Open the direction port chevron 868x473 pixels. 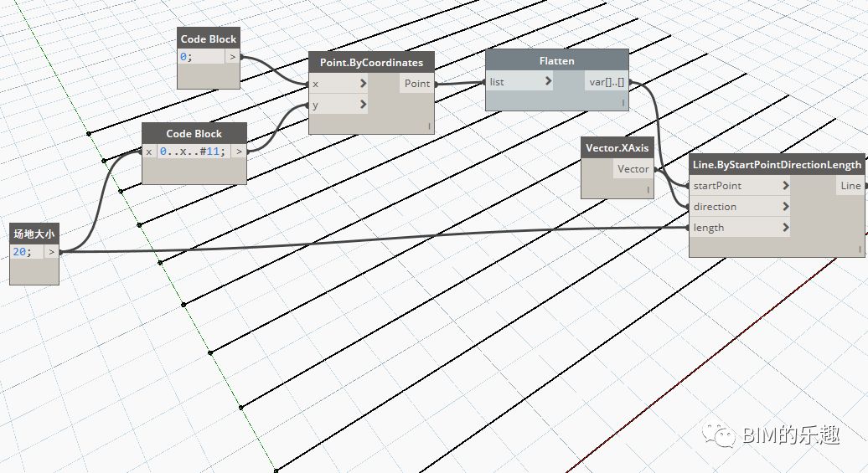(786, 206)
